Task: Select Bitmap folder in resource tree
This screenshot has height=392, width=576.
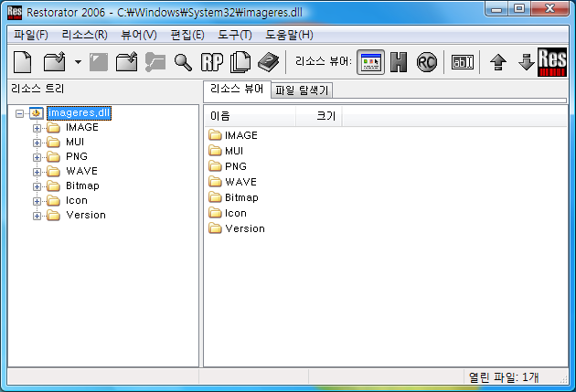Action: tap(82, 186)
